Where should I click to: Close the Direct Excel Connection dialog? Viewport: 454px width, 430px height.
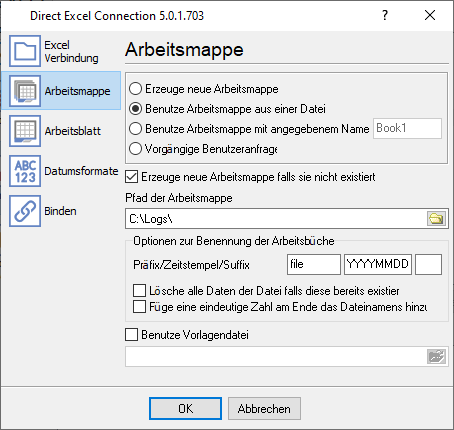[430, 15]
